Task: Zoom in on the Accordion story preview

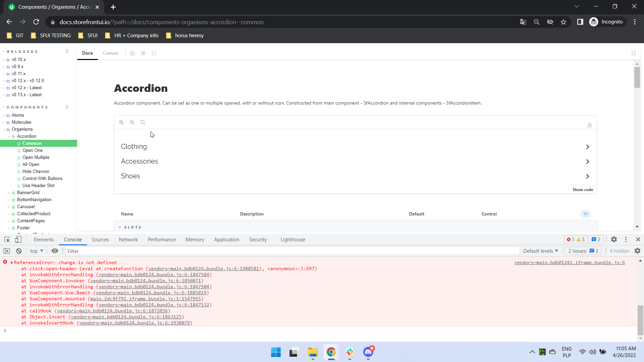Action: (x=121, y=122)
